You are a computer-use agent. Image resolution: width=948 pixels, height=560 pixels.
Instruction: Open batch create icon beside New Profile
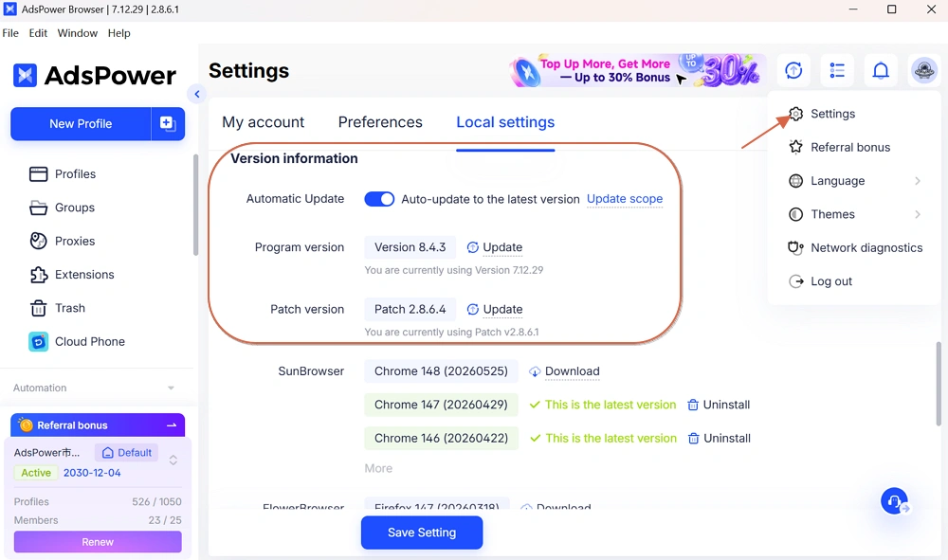(168, 124)
